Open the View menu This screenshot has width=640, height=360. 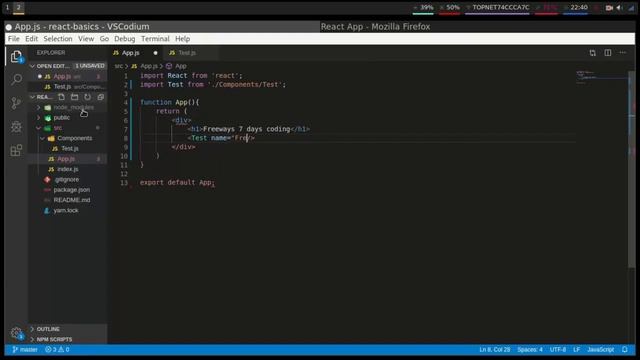click(86, 39)
